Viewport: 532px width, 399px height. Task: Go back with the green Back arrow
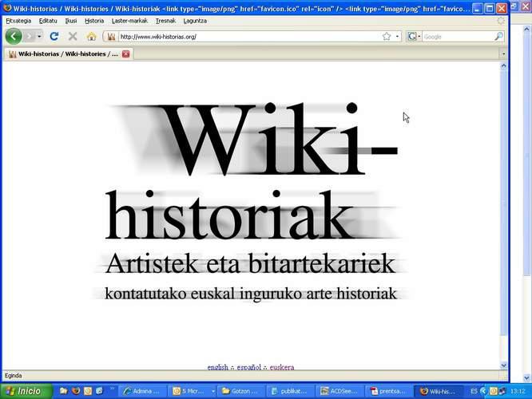coord(14,36)
